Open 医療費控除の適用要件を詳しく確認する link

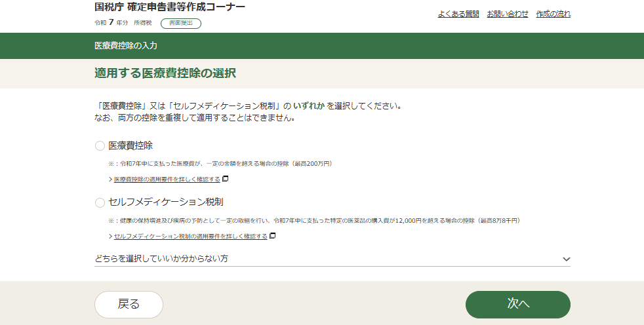pos(167,180)
